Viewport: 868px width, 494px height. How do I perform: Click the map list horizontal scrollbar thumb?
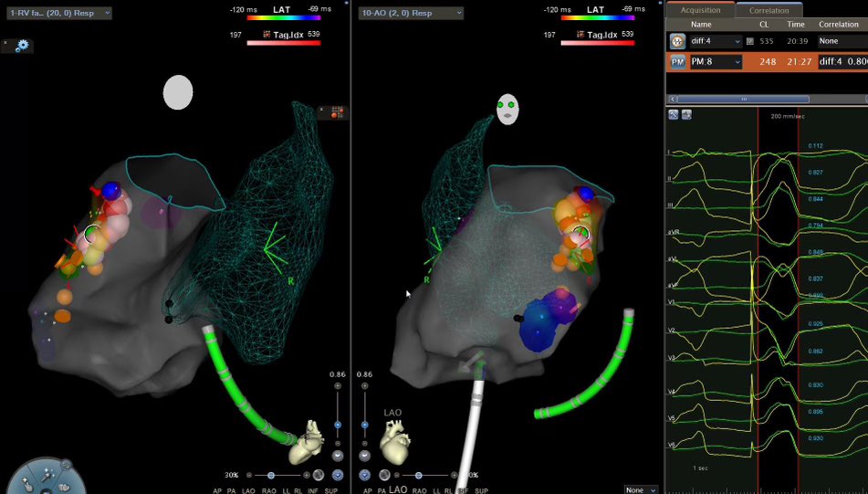tap(744, 100)
